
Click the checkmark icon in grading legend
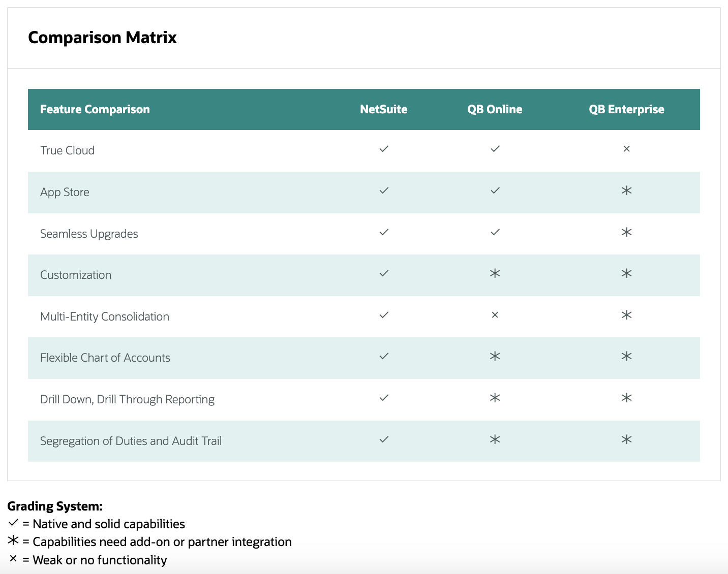pos(13,522)
